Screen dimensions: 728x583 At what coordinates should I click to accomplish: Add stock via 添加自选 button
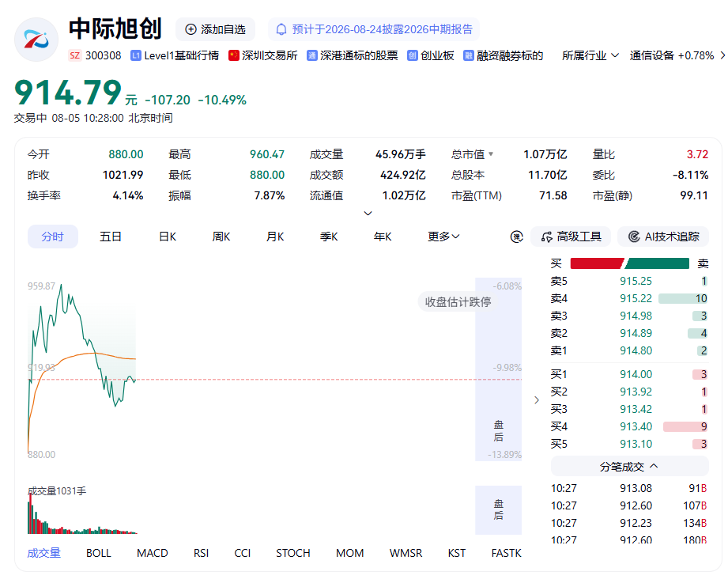216,30
